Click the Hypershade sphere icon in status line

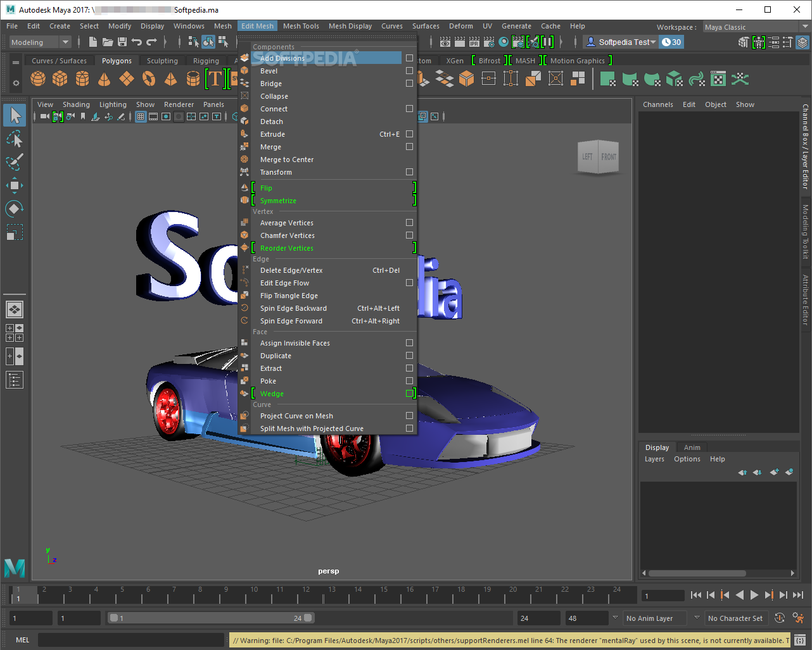point(504,42)
